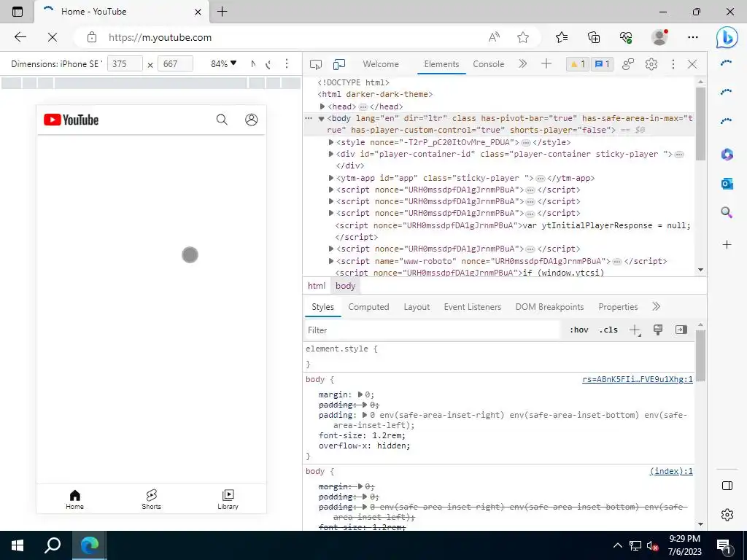Open the Event Listeners tab

pyautogui.click(x=473, y=307)
